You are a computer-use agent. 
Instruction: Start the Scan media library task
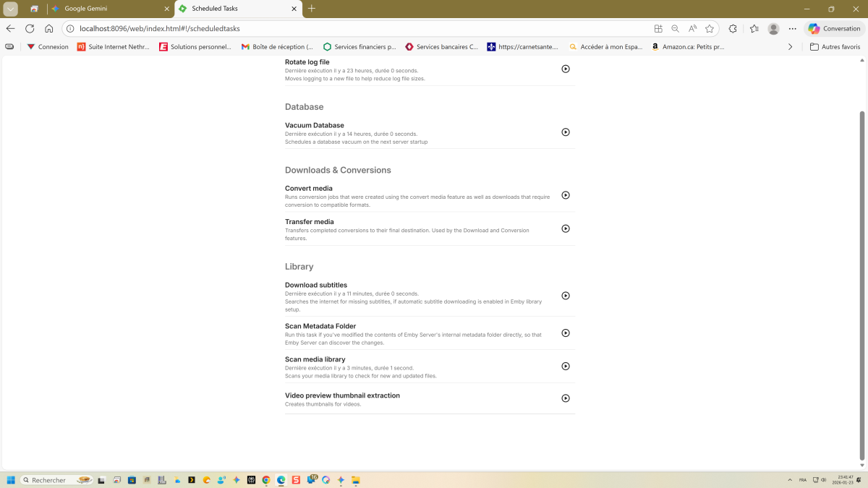pos(565,367)
